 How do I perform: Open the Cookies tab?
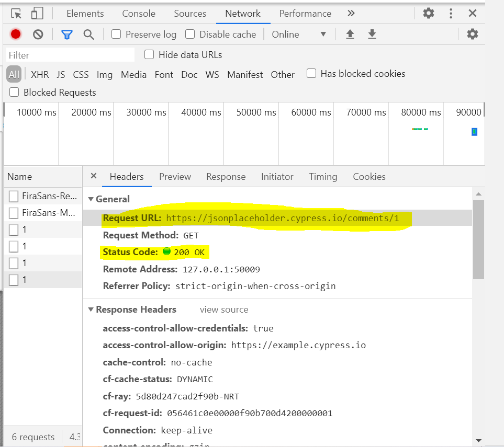pos(369,177)
